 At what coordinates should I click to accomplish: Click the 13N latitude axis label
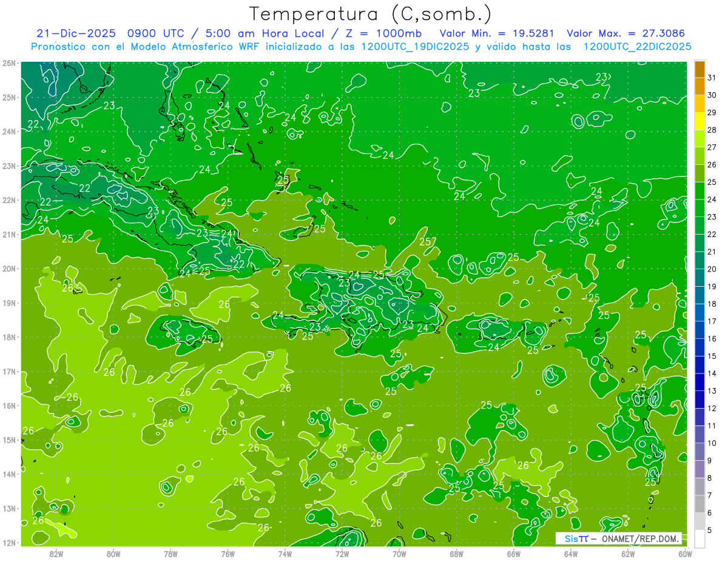(x=9, y=508)
